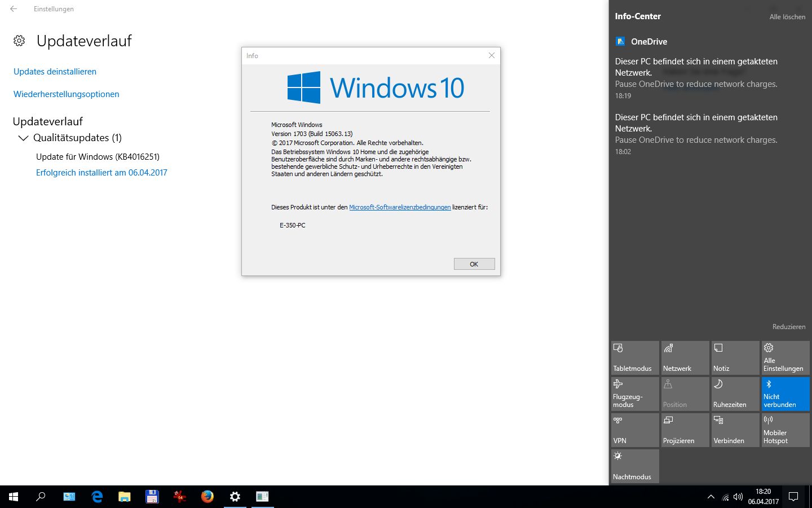Toggle Tabletmodus quick action
Viewport: 812px width, 508px height.
(x=635, y=357)
